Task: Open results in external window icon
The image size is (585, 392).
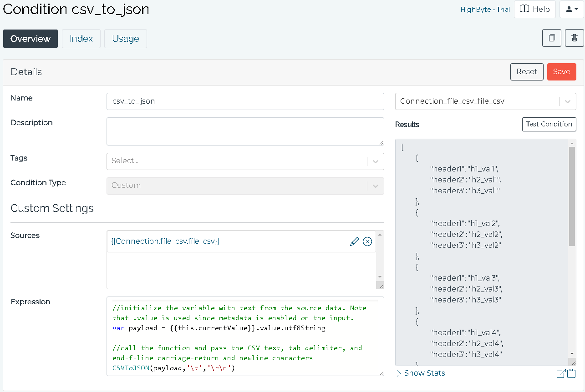Action: pos(561,373)
